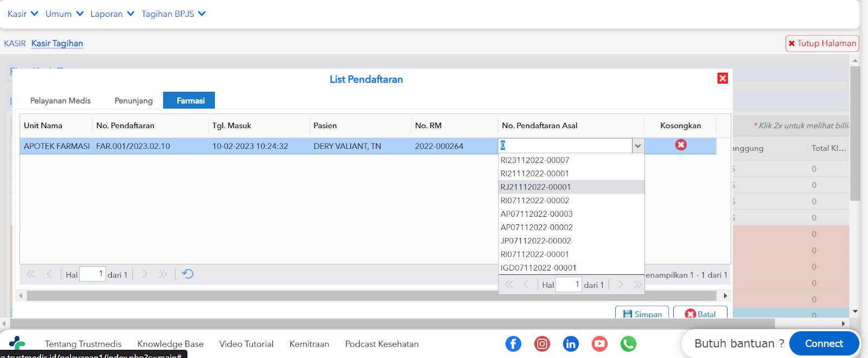
Task: Click the dropdown list's previous page icon
Action: (526, 285)
